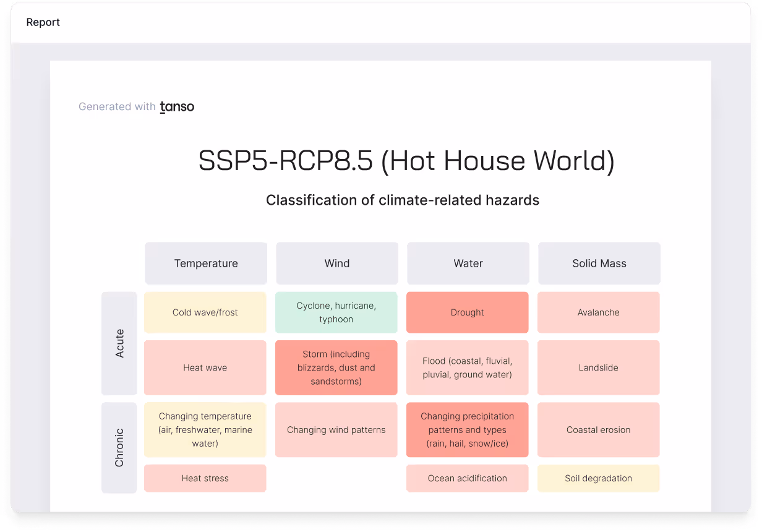Open the Changing precipitation patterns cell
This screenshot has height=532, width=762.
pyautogui.click(x=468, y=430)
